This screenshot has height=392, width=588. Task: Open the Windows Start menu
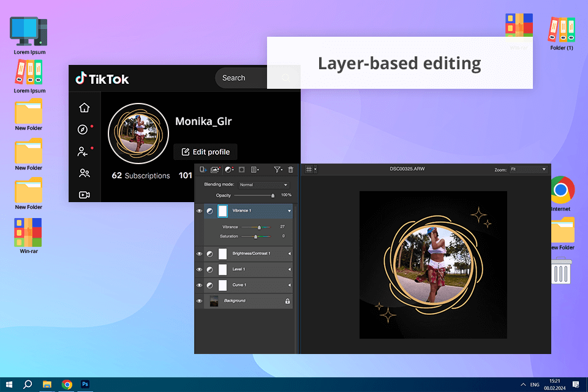pyautogui.click(x=9, y=385)
